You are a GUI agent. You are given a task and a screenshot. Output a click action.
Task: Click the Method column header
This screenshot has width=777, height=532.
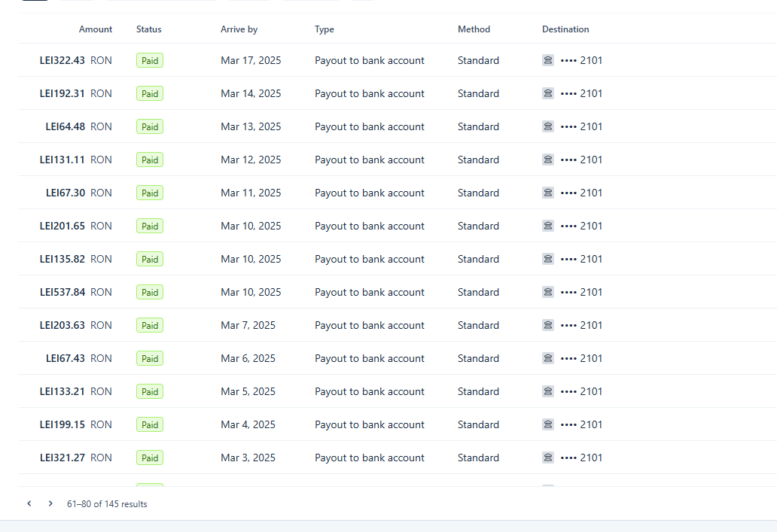(474, 29)
